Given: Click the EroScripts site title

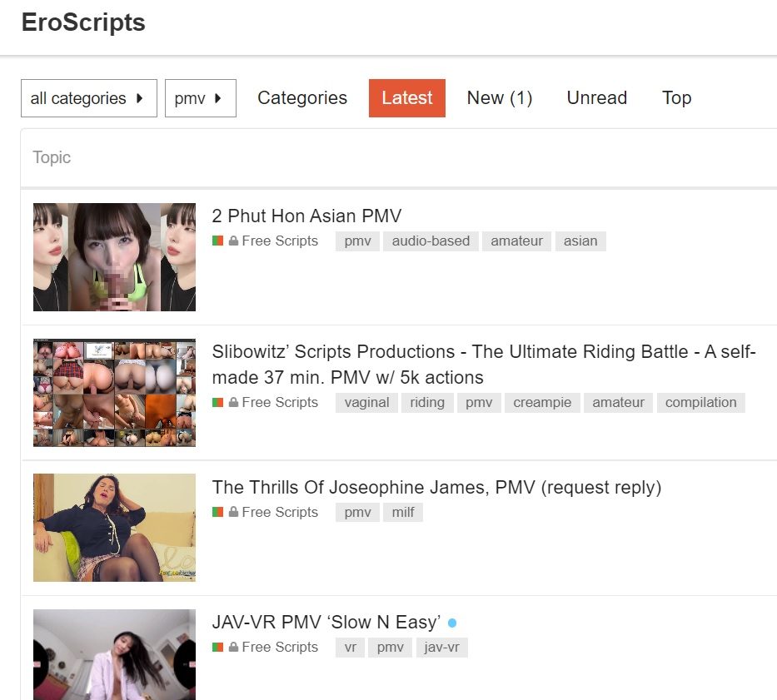Looking at the screenshot, I should [83, 22].
